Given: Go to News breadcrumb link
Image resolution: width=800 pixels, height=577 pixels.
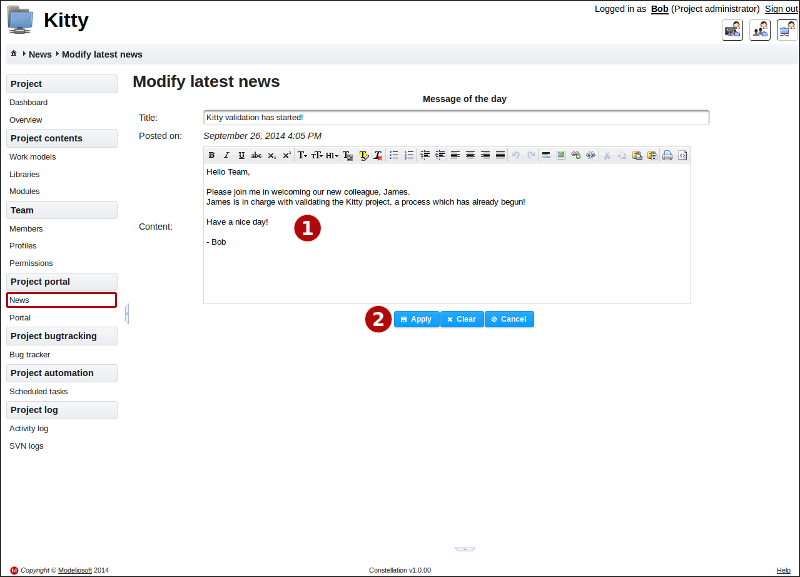Looking at the screenshot, I should [x=40, y=55].
